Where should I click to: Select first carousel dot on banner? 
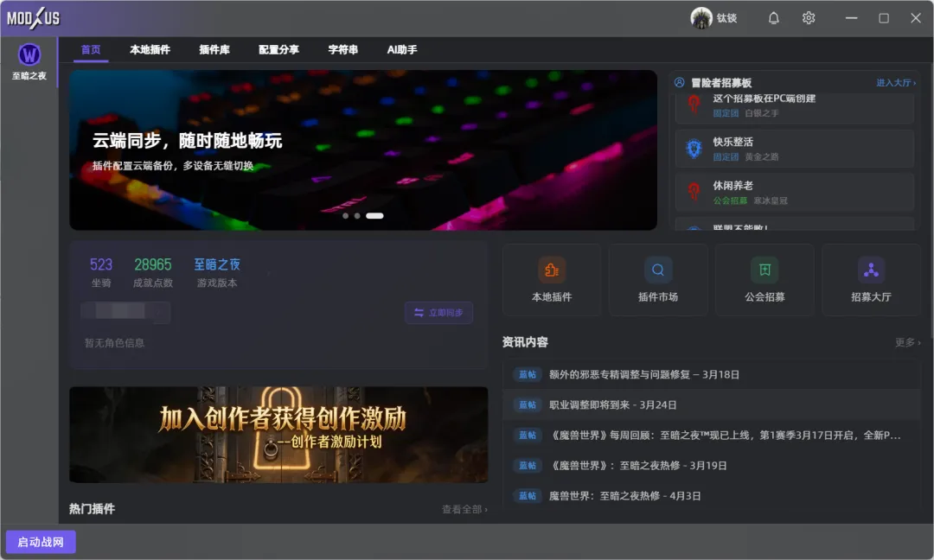pos(345,216)
